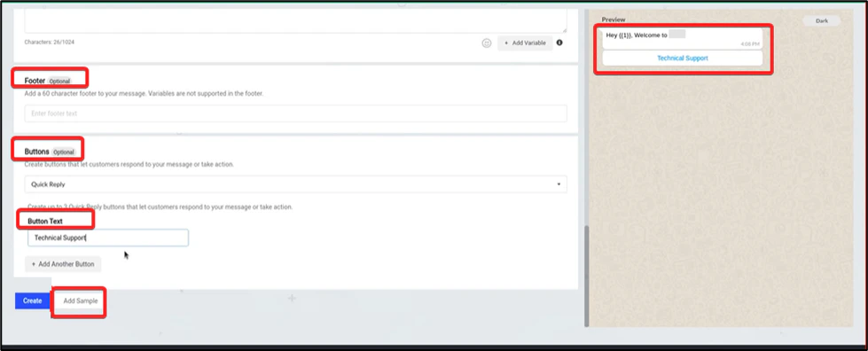Open the emoji picker icon
This screenshot has width=868, height=351.
coord(487,43)
